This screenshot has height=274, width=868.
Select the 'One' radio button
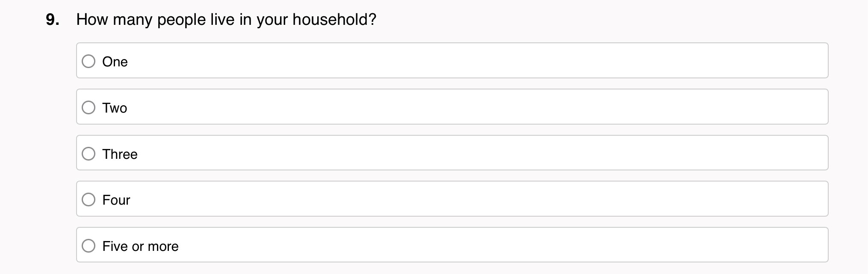pyautogui.click(x=89, y=61)
